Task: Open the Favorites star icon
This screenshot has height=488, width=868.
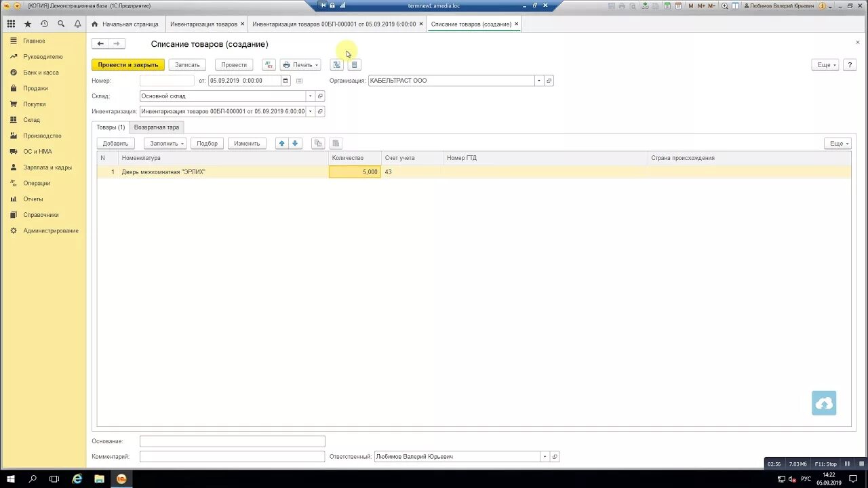Action: tap(28, 24)
